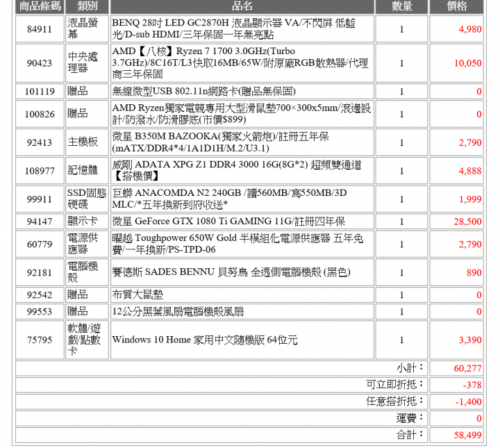
Task: Select the 主機板 category cell
Action: pyautogui.click(x=87, y=142)
